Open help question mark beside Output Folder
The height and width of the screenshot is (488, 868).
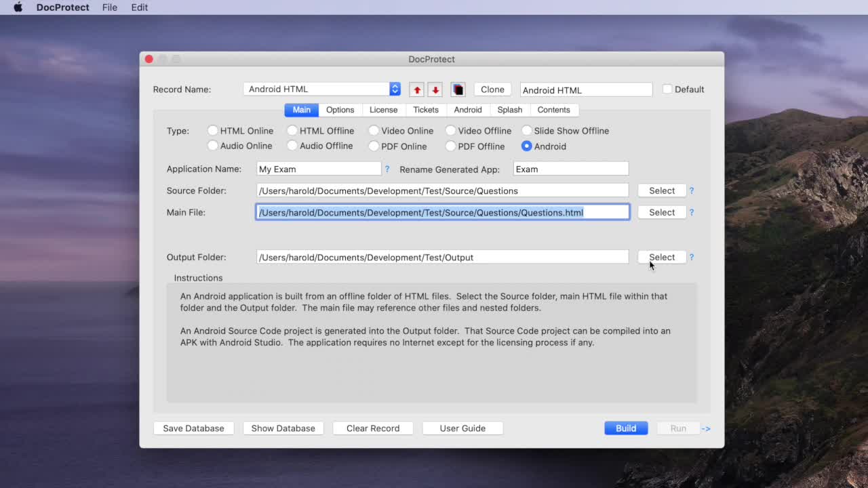692,258
